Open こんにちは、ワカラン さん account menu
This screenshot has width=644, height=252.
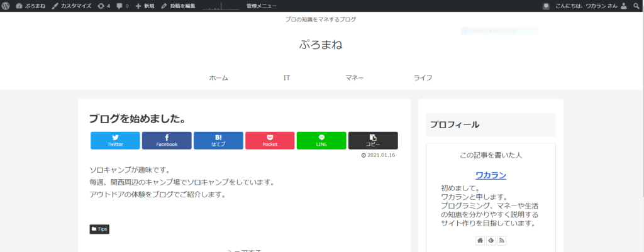coord(586,6)
